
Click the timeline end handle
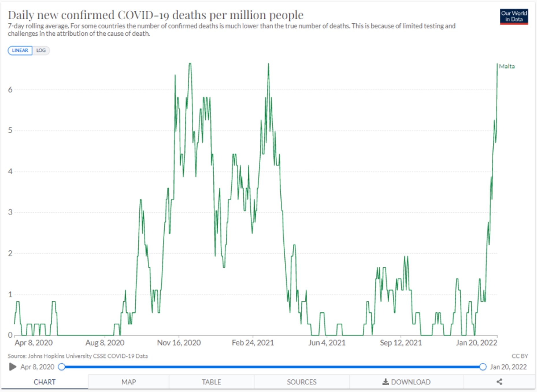pyautogui.click(x=483, y=367)
